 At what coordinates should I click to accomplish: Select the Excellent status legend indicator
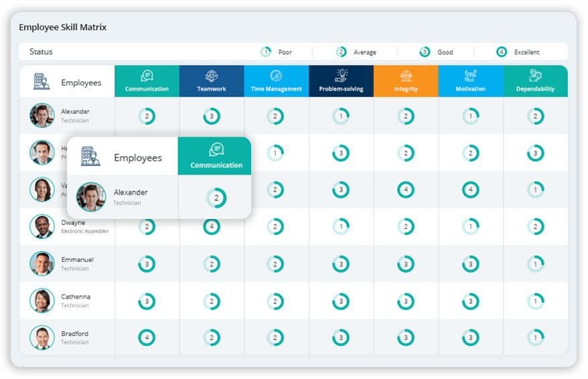(502, 52)
